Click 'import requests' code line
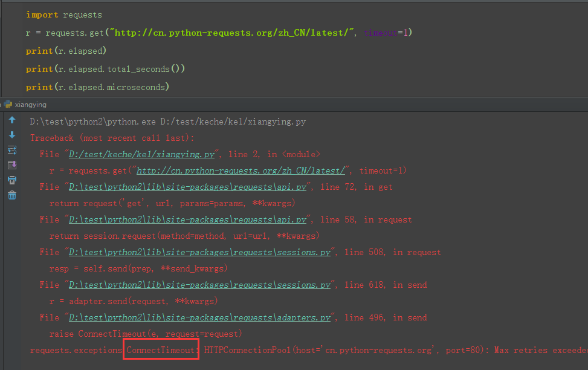The height and width of the screenshot is (370, 588). tap(63, 15)
